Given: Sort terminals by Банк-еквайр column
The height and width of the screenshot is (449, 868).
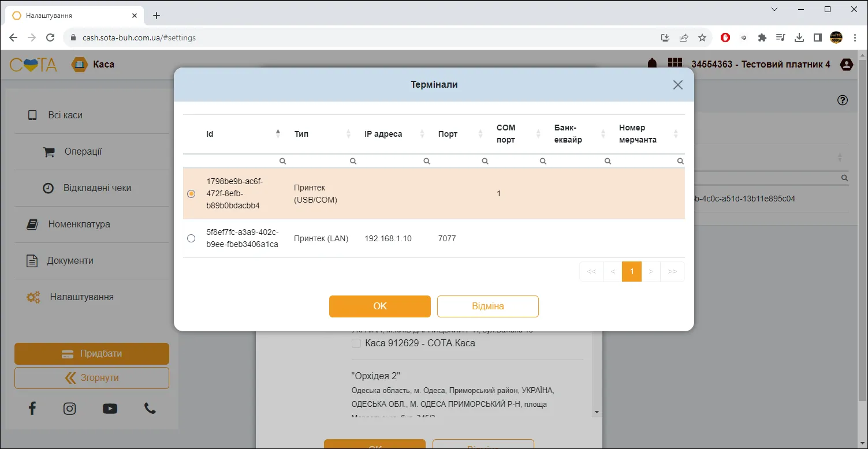Looking at the screenshot, I should click(603, 134).
